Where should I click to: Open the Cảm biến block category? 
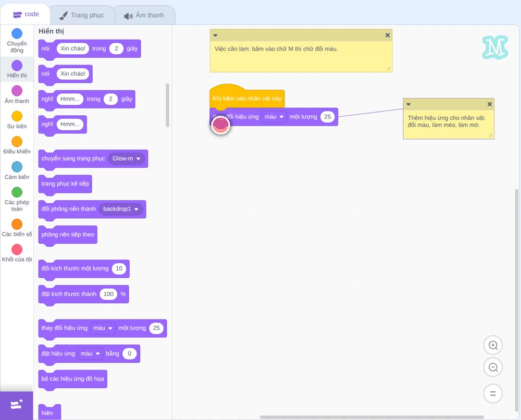pyautogui.click(x=17, y=171)
